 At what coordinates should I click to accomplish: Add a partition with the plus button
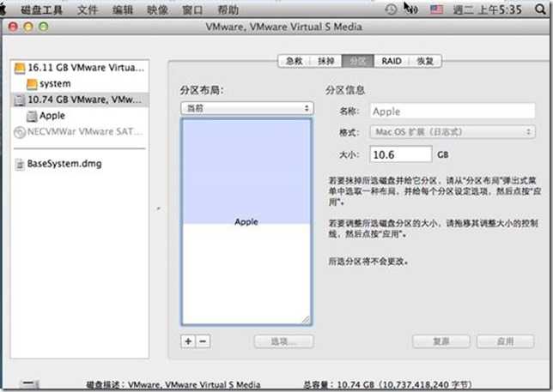point(188,341)
